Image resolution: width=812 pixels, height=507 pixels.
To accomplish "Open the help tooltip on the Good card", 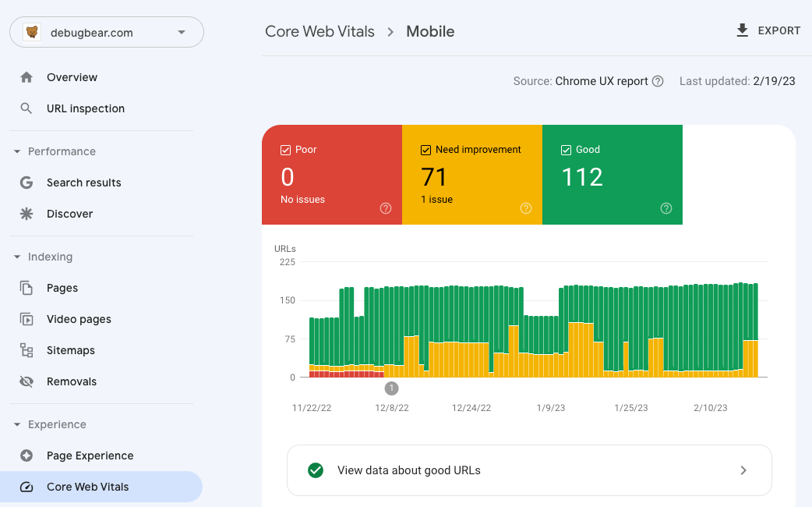I will [666, 208].
